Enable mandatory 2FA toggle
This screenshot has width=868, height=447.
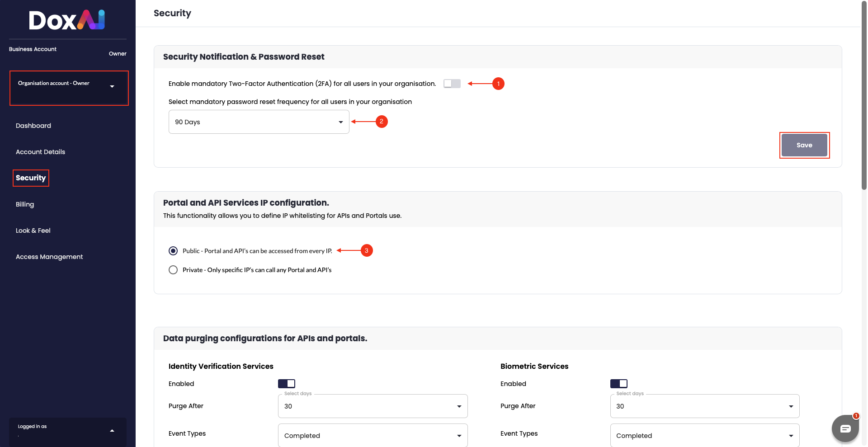click(452, 84)
